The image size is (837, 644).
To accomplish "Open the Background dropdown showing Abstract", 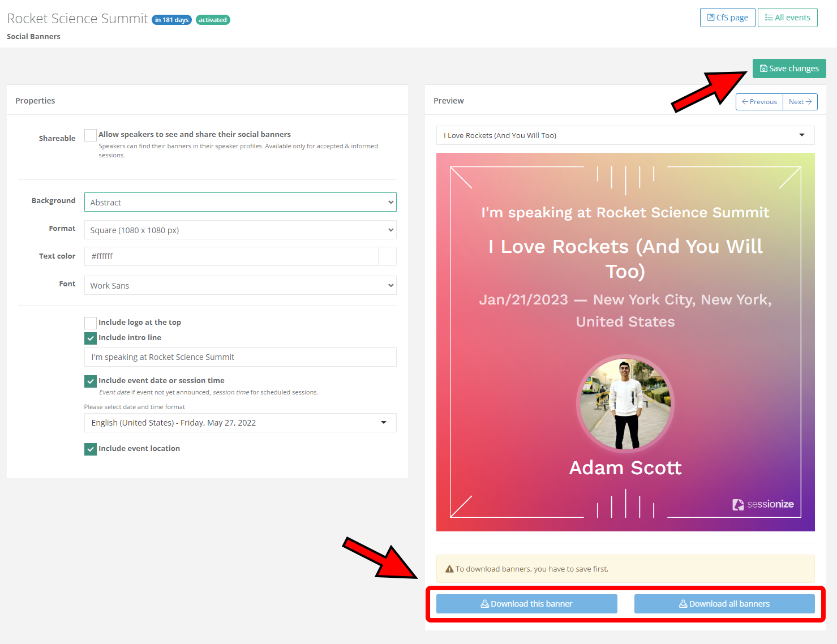I will [x=240, y=203].
